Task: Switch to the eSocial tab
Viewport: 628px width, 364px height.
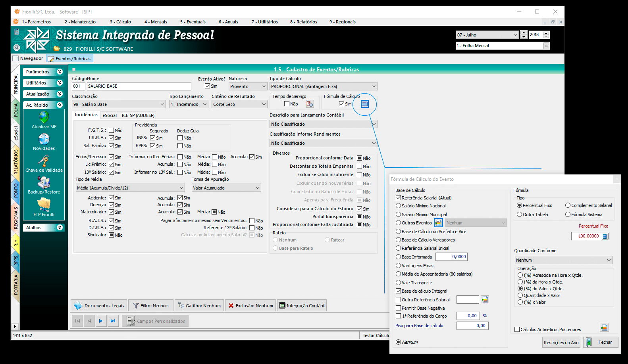Action: pos(110,115)
